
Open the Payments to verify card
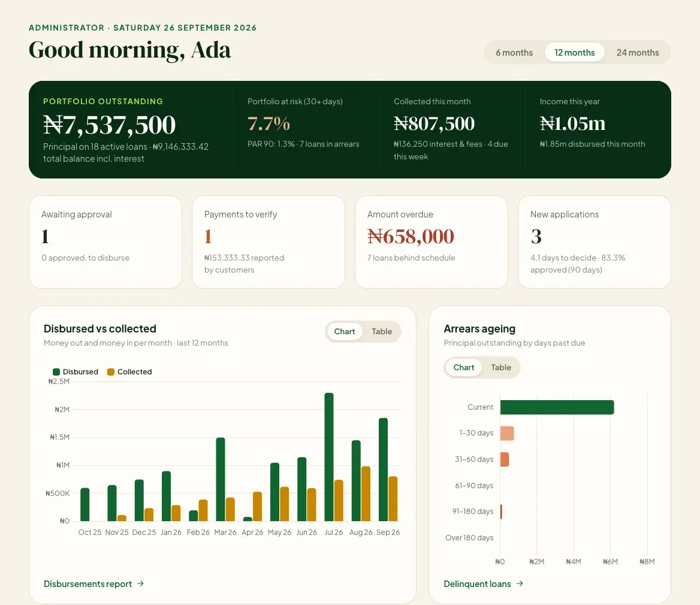tap(268, 242)
